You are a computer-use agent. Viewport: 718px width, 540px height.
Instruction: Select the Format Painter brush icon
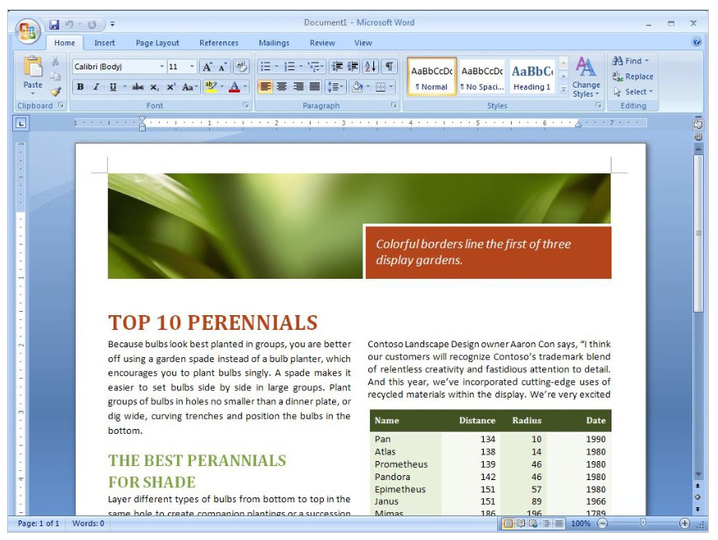(x=56, y=91)
